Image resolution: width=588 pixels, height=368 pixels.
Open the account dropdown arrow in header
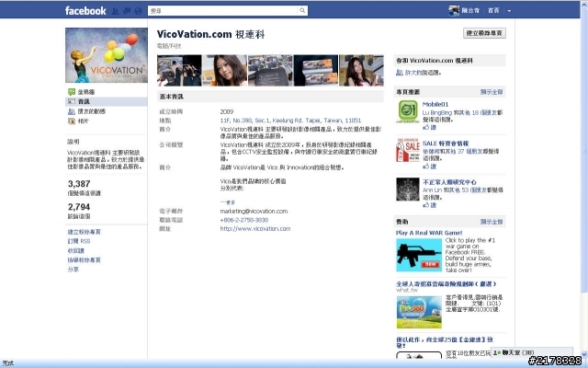[509, 11]
